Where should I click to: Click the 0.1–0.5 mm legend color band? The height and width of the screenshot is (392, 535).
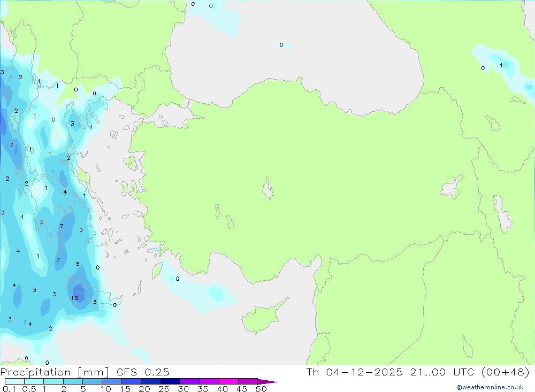14,381
